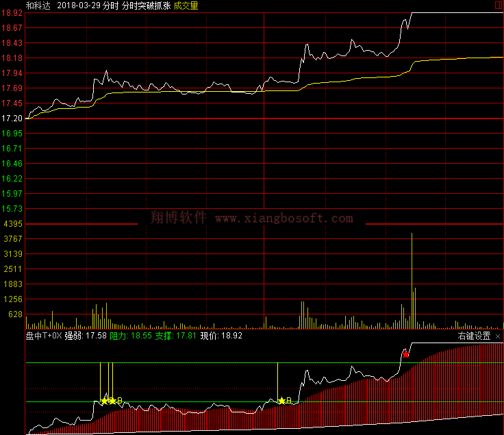Click the 4395 volume axis label
Image resolution: width=504 pixels, height=435 pixels.
13,224
